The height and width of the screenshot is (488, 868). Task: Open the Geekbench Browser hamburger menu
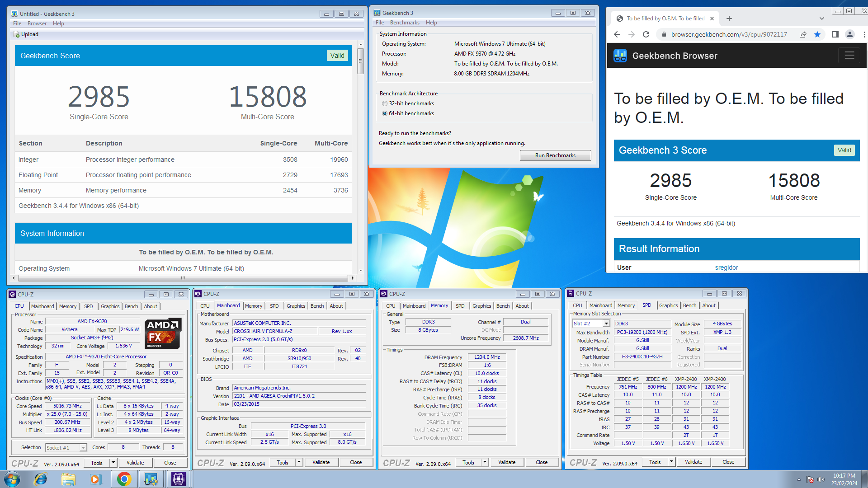pos(849,56)
